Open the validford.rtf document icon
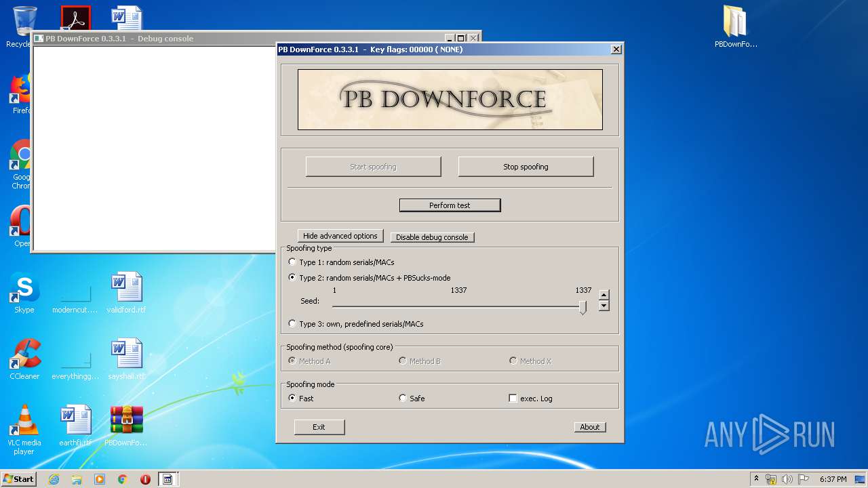868x488 pixels. [x=126, y=293]
